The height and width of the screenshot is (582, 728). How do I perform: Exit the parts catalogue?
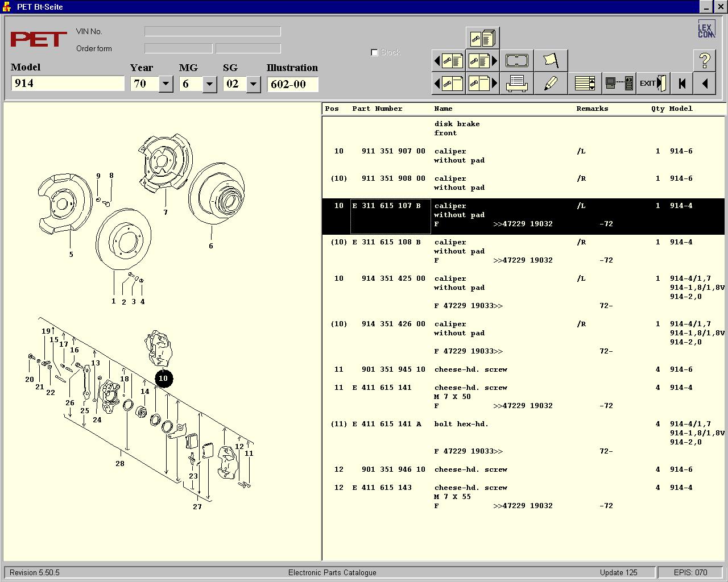653,84
